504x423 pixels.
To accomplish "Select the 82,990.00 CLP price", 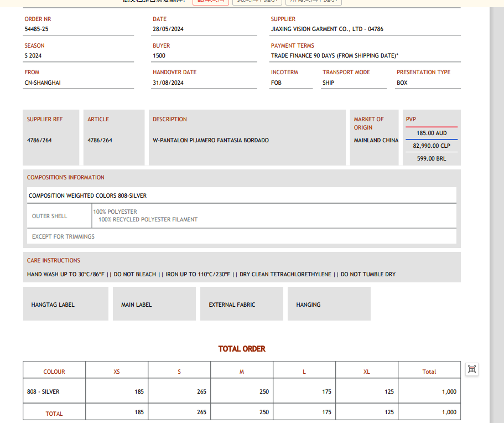I will [x=432, y=146].
